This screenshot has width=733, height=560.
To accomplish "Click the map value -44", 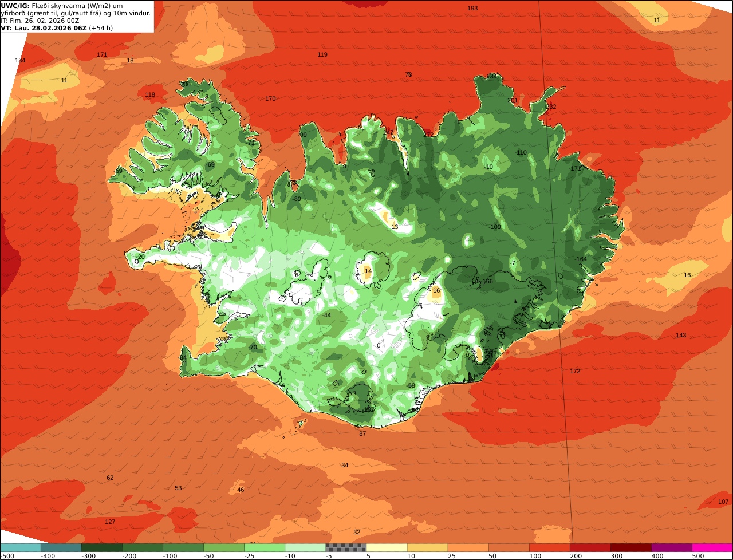I will click(326, 315).
